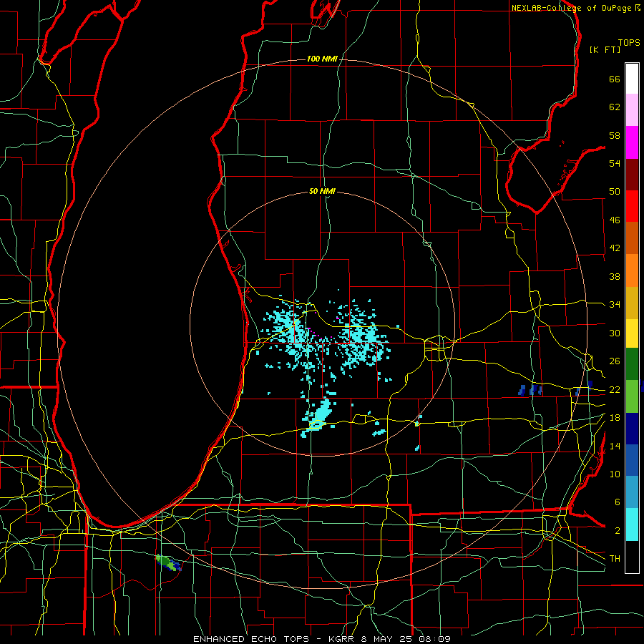Click the NEXLAB-College of DuPage label

click(572, 8)
